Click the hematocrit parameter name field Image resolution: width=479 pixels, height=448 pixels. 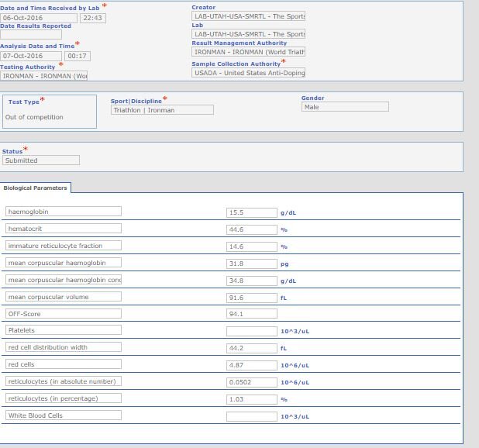(64, 229)
